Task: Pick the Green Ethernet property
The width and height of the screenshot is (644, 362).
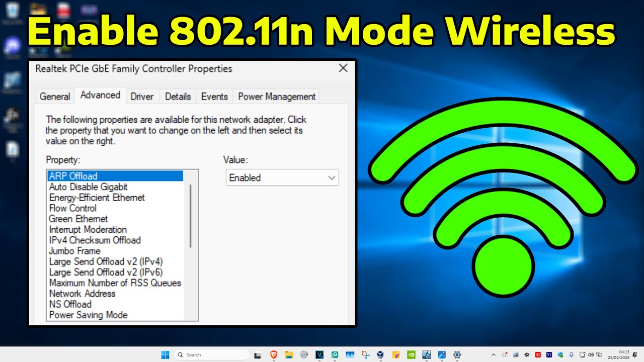Action: pos(78,219)
